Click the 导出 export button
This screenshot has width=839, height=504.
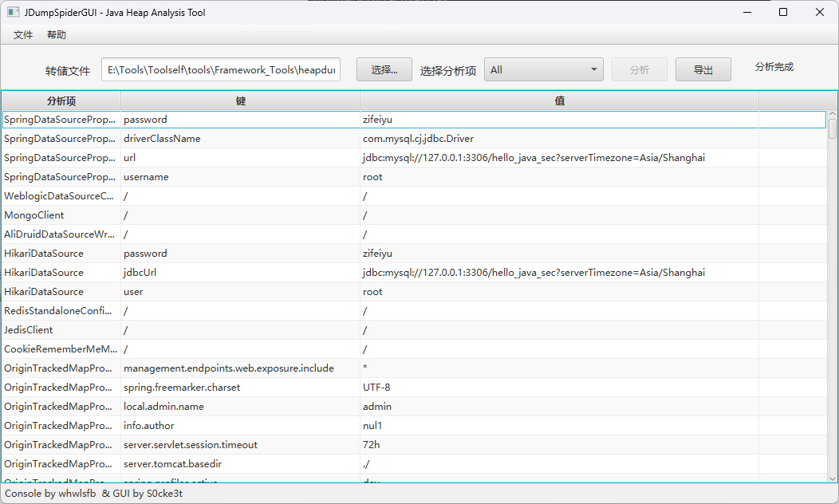(703, 69)
